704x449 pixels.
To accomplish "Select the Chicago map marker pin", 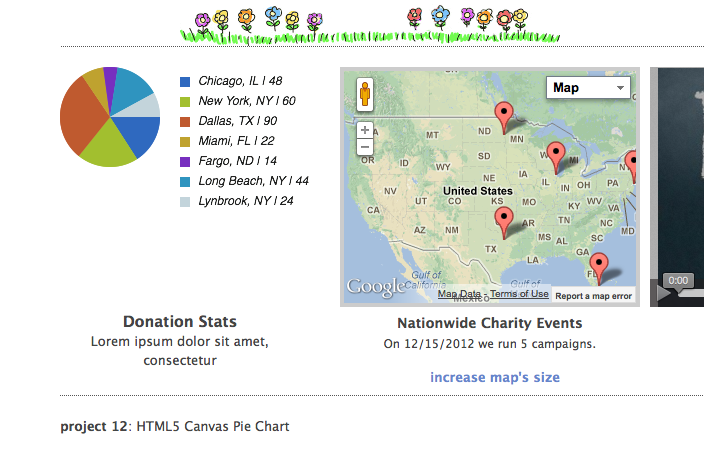I will (x=557, y=154).
